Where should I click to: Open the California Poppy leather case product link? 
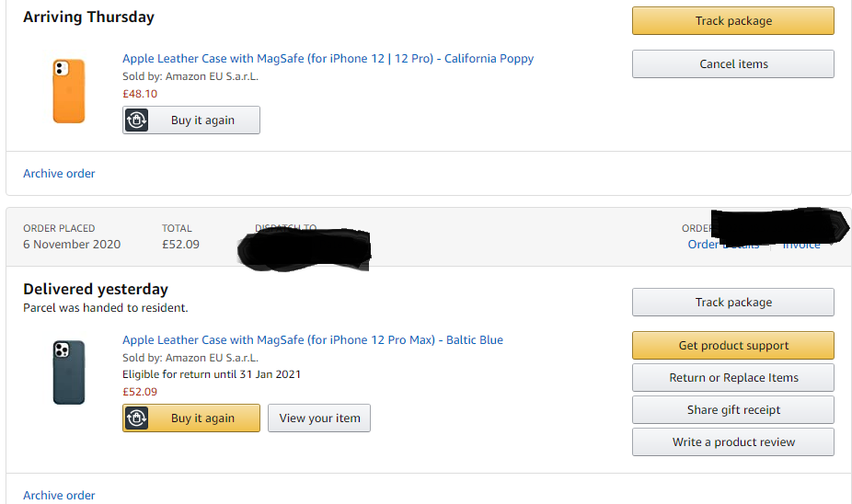[328, 59]
